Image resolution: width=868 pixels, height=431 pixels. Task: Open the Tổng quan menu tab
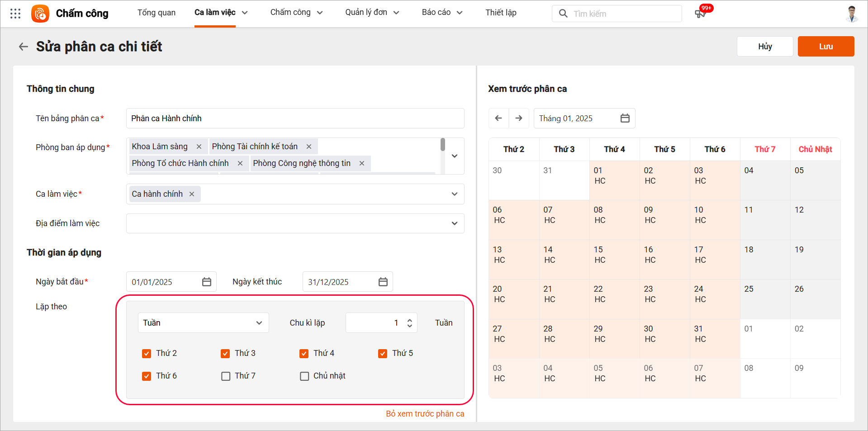pyautogui.click(x=157, y=13)
